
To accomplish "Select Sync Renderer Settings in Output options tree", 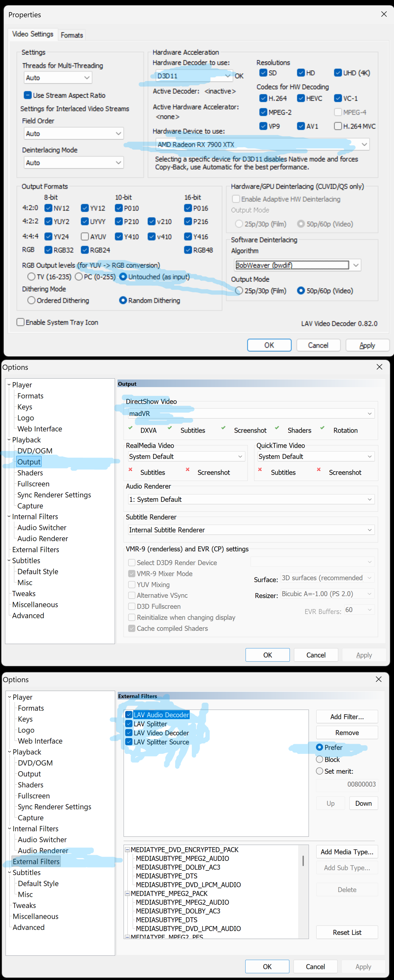I will pos(54,494).
